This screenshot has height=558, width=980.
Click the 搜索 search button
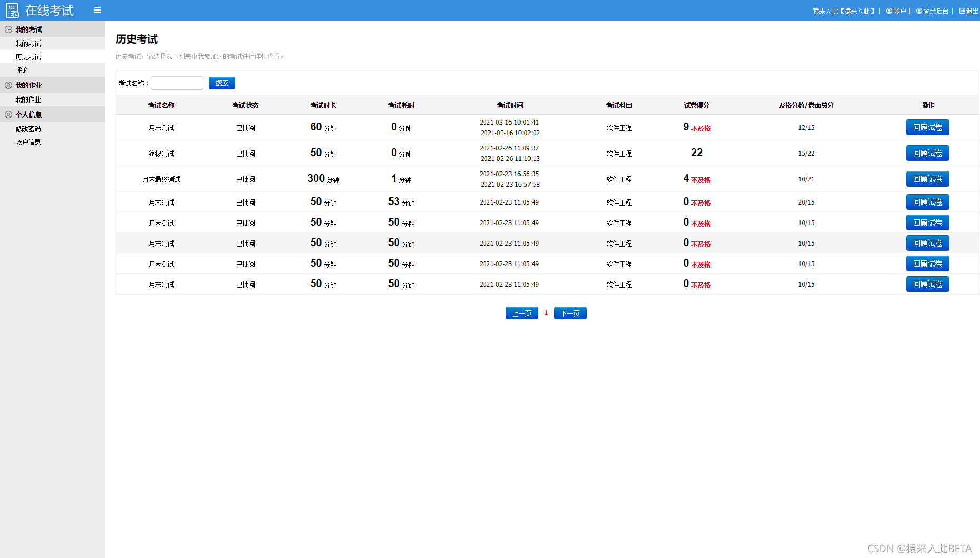[x=222, y=83]
